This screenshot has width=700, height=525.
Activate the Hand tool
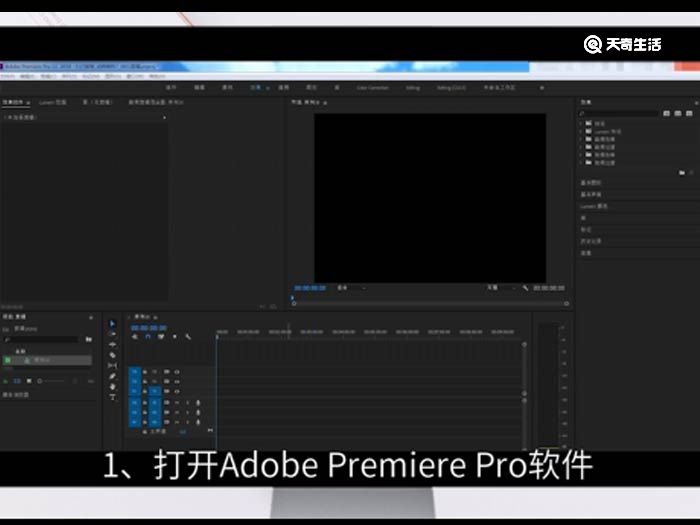112,387
